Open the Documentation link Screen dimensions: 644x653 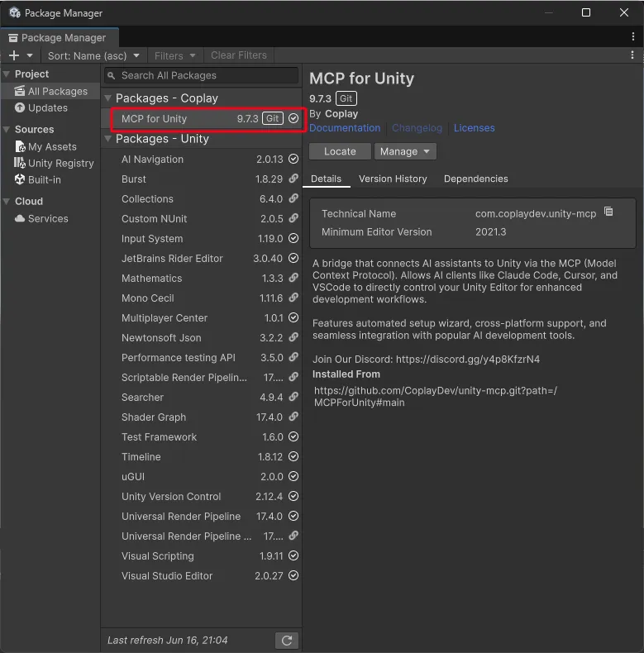point(345,128)
